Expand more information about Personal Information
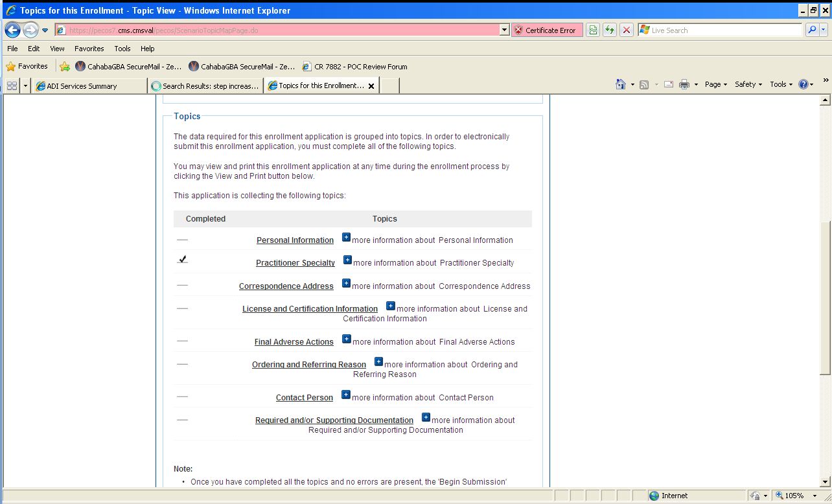This screenshot has width=832, height=504. pos(346,238)
